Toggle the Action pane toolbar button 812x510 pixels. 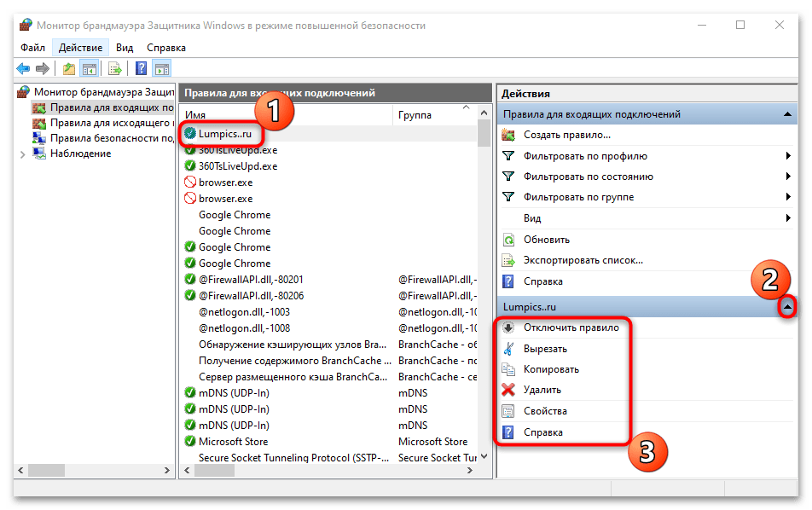161,68
